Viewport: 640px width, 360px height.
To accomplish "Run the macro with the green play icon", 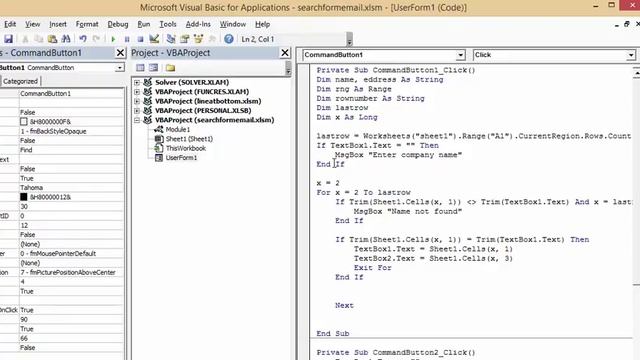I will point(113,39).
